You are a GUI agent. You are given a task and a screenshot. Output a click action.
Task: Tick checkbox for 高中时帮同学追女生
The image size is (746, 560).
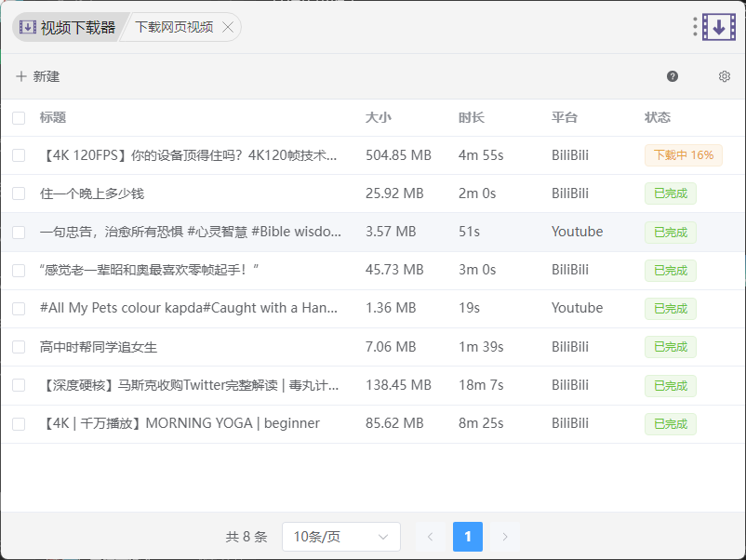(19, 347)
